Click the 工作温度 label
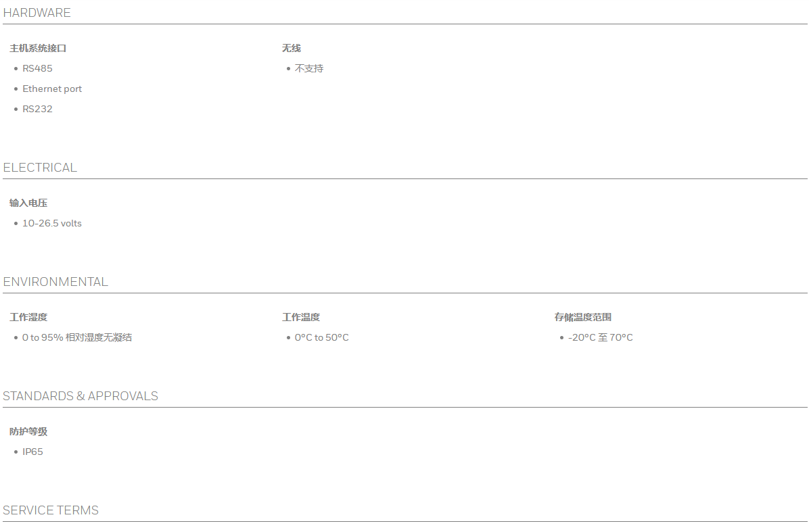809x532 pixels. (301, 318)
